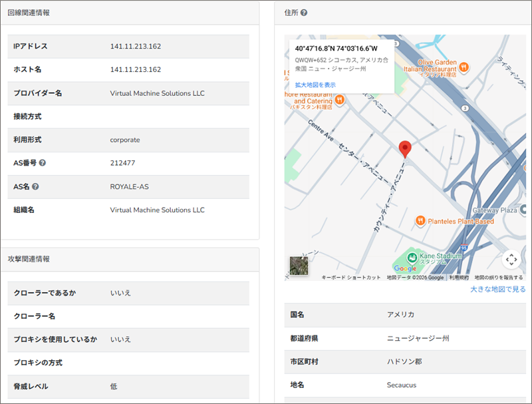Click the Kane Stadium map marker
The width and height of the screenshot is (532, 404).
(412, 257)
